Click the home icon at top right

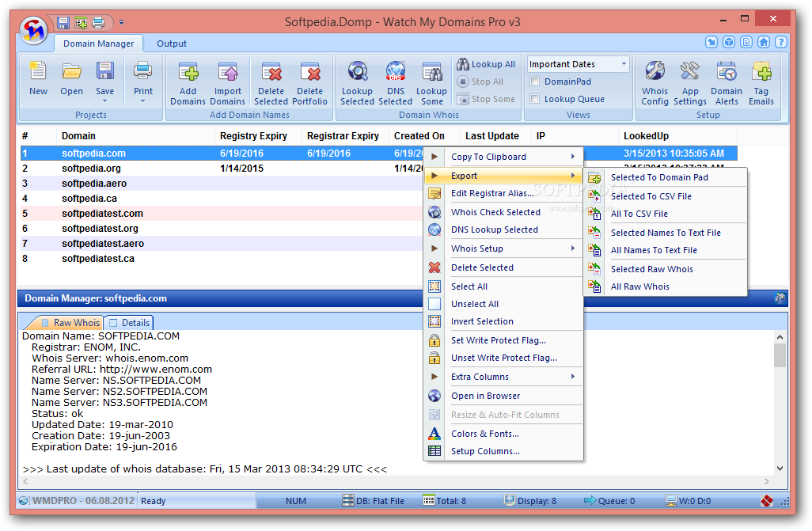pyautogui.click(x=763, y=42)
